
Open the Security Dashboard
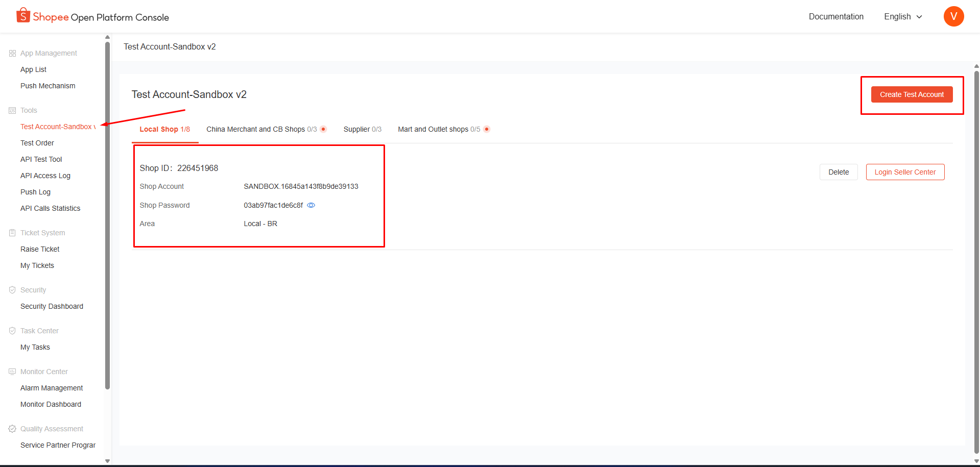pyautogui.click(x=52, y=306)
